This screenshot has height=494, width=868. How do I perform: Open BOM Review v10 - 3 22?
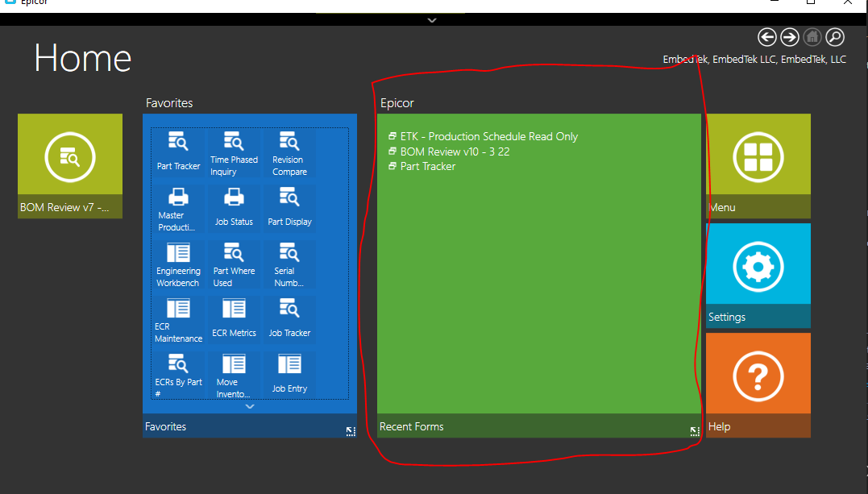449,152
